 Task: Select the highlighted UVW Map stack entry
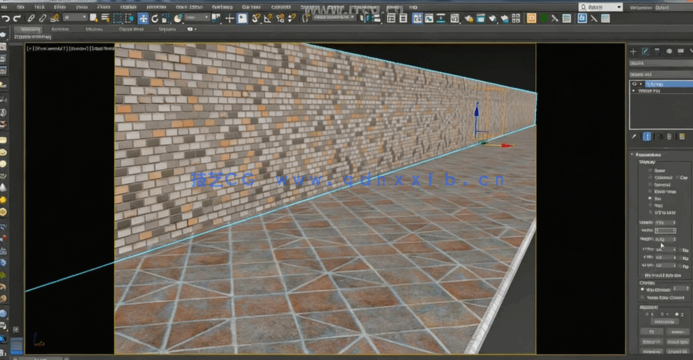[668, 84]
